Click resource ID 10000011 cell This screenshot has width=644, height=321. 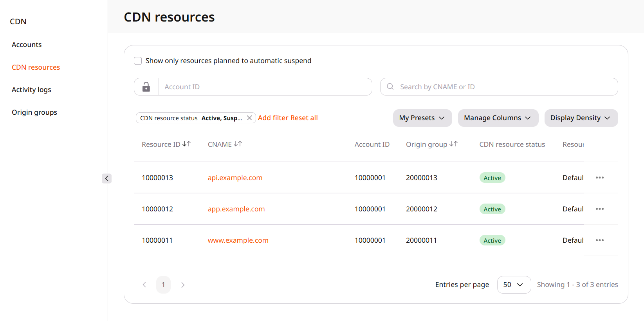(157, 240)
